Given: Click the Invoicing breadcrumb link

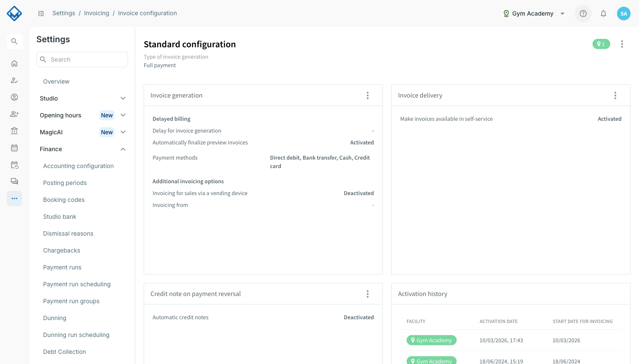Looking at the screenshot, I should click(96, 14).
